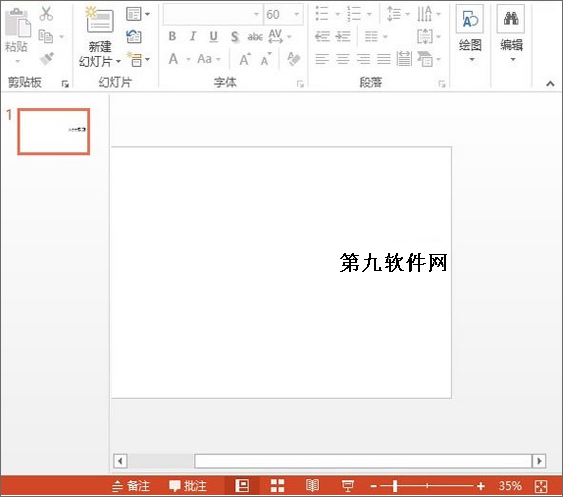Viewport: 563px width, 497px height.
Task: Click the zoom in plus button
Action: coord(481,486)
